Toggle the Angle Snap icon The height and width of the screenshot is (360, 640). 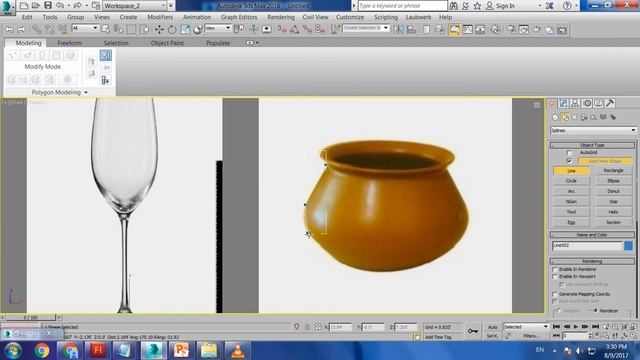[x=294, y=29]
